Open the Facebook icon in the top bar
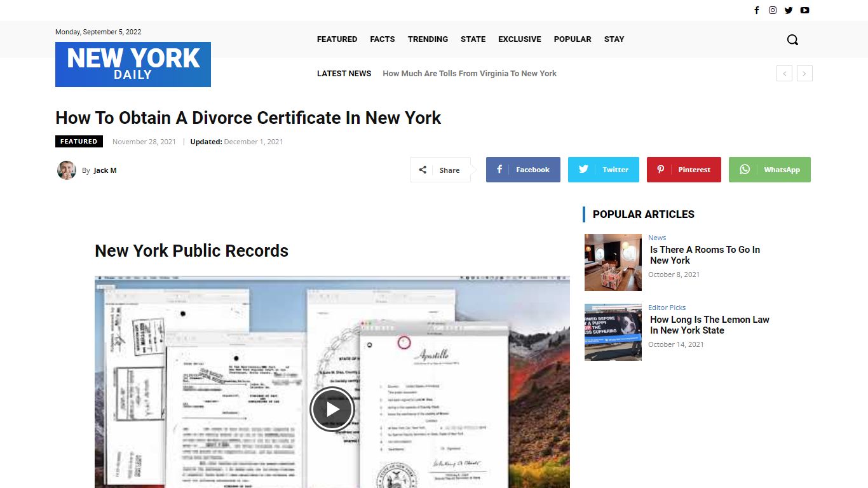 coord(756,10)
